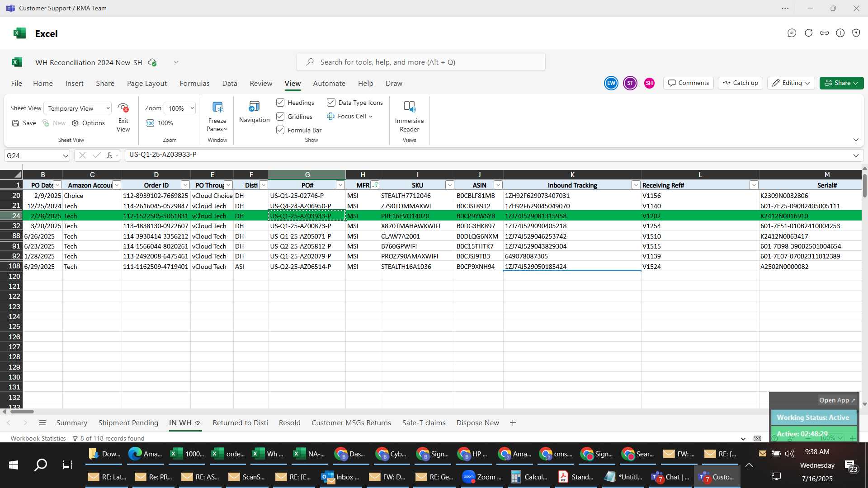Switch to Returned to Disti sheet
The width and height of the screenshot is (868, 488).
coord(240,423)
